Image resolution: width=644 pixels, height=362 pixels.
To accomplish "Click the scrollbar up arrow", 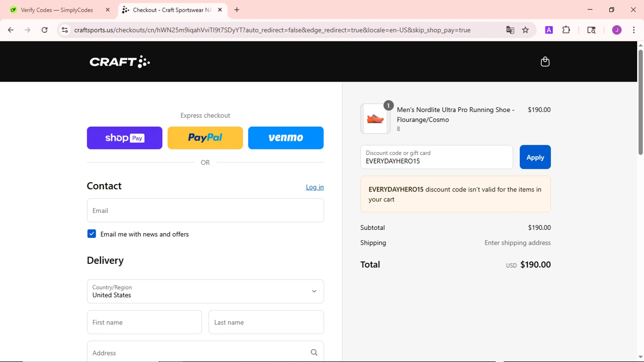I will pyautogui.click(x=641, y=45).
